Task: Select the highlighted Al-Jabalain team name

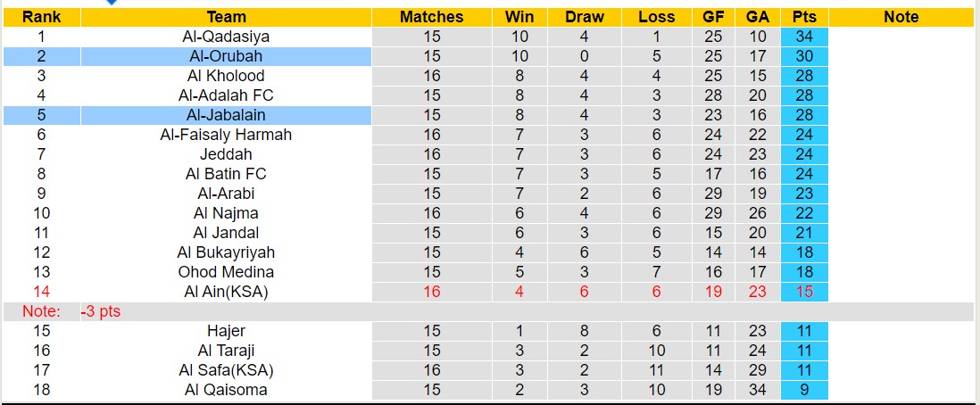Action: click(226, 115)
